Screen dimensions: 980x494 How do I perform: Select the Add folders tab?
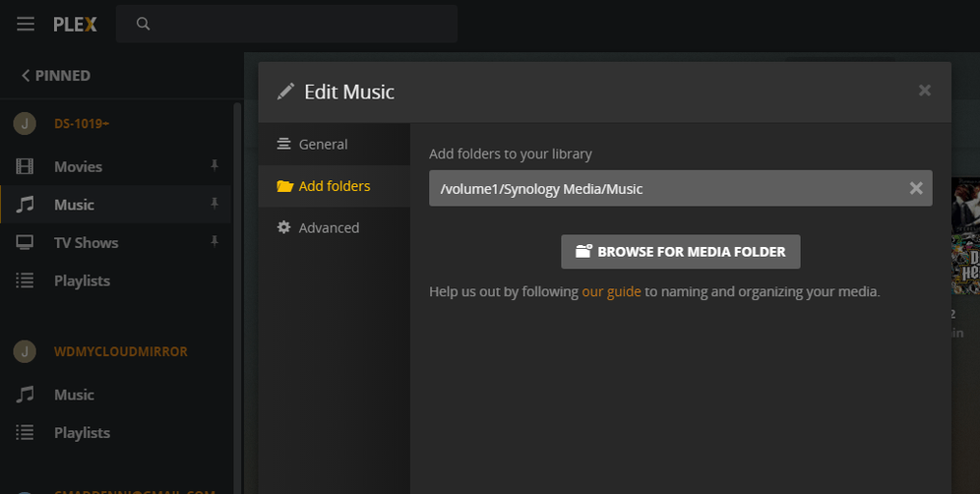pyautogui.click(x=334, y=186)
